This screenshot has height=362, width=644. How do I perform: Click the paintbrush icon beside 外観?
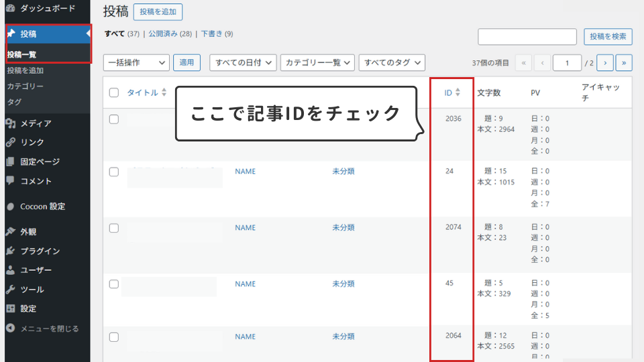[11, 231]
